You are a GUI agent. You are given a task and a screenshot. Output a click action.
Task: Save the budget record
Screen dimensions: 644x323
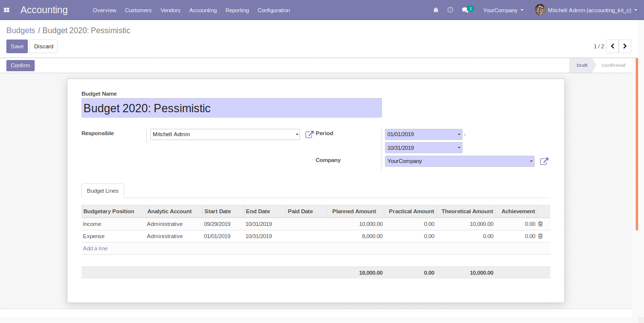pyautogui.click(x=17, y=46)
